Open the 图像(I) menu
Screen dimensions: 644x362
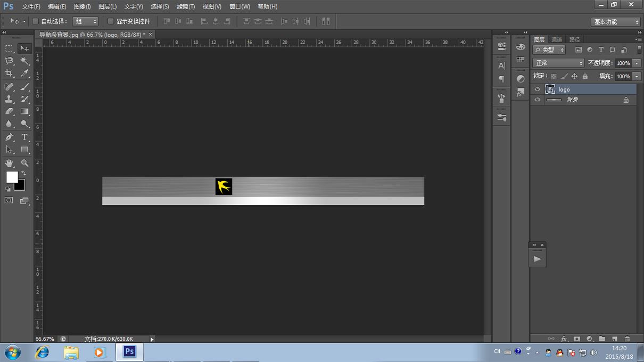point(82,6)
